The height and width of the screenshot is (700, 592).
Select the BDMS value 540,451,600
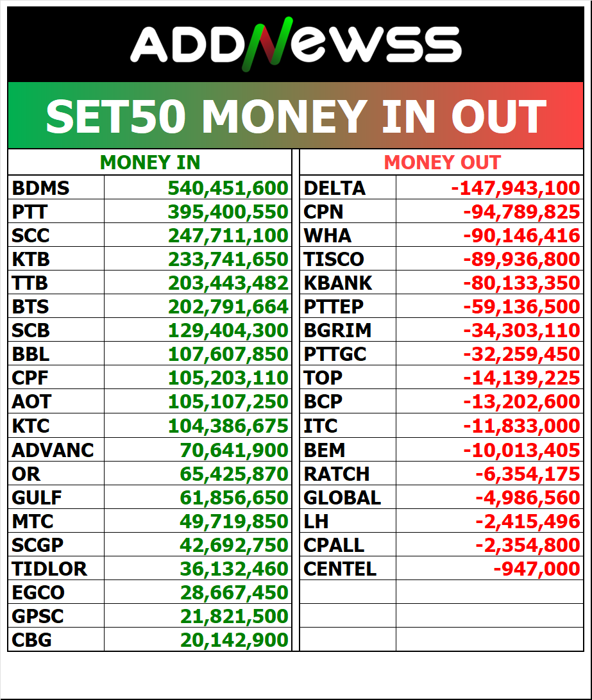228,188
